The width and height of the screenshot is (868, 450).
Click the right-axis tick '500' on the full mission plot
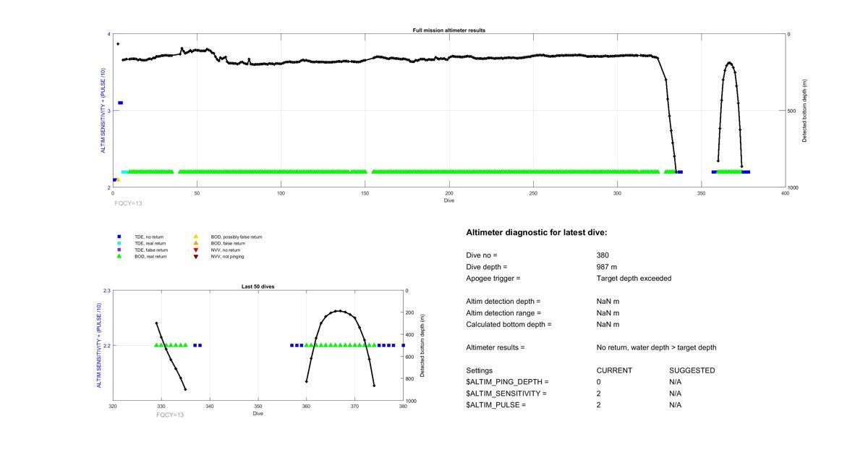pyautogui.click(x=793, y=111)
